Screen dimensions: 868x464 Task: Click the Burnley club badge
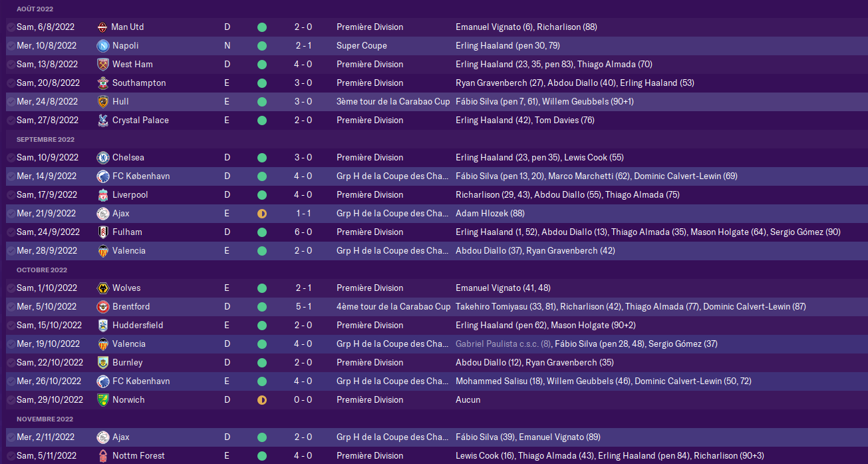[103, 363]
